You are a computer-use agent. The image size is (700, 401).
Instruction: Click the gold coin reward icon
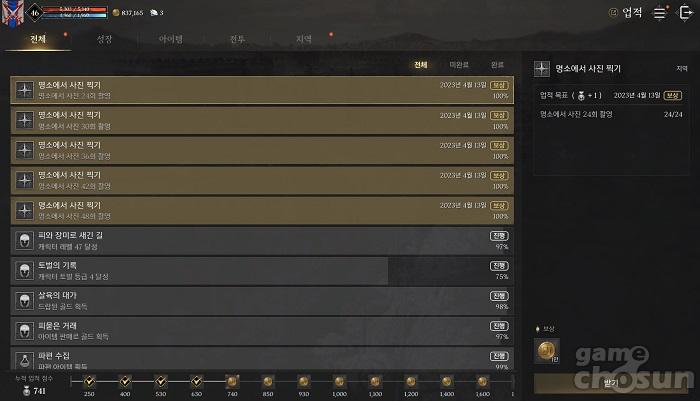point(546,351)
